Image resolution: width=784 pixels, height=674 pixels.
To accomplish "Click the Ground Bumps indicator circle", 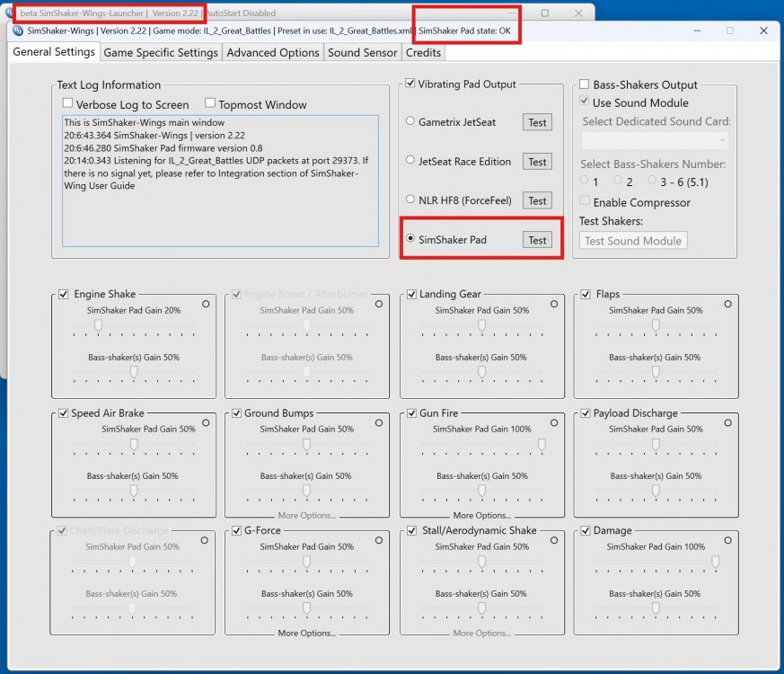I will pos(379,422).
